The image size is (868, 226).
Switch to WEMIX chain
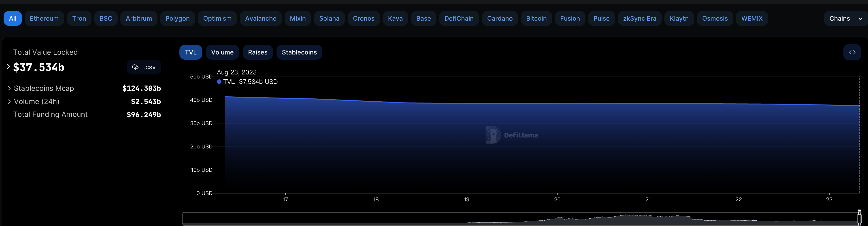(752, 18)
